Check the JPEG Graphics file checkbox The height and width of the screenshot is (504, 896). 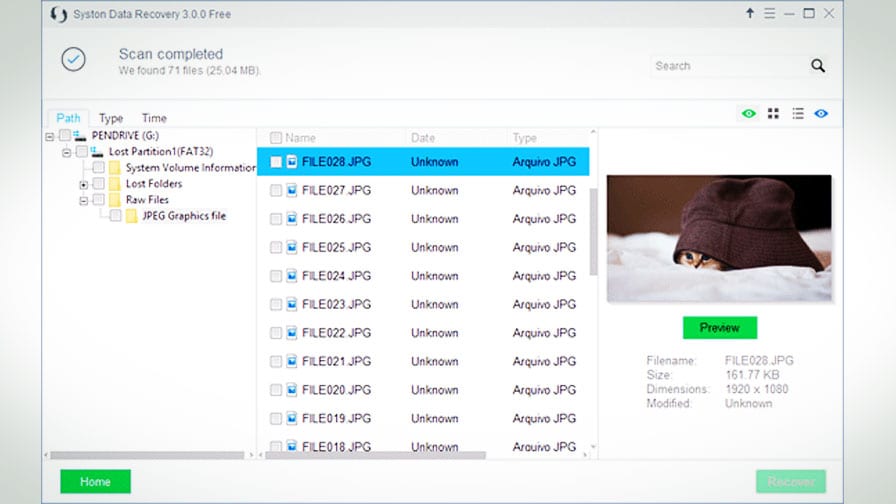click(x=115, y=215)
